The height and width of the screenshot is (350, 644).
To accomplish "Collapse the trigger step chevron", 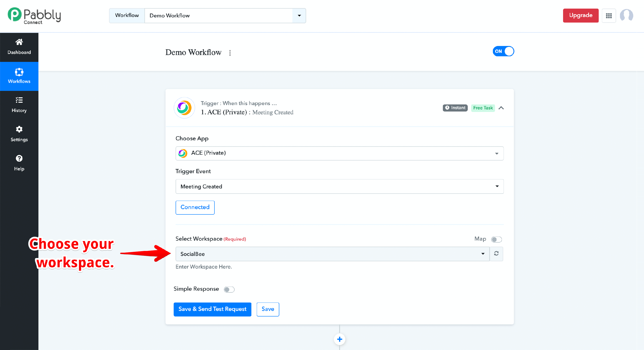I will coord(501,108).
